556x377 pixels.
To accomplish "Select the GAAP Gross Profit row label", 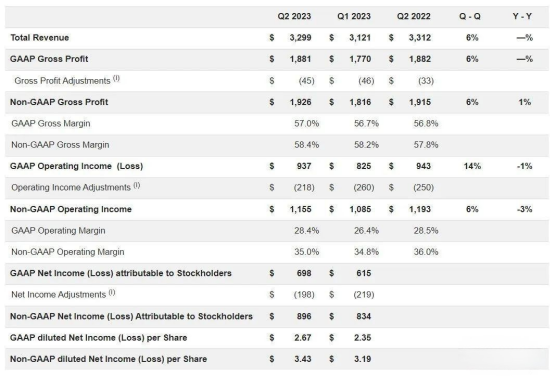I will point(49,59).
